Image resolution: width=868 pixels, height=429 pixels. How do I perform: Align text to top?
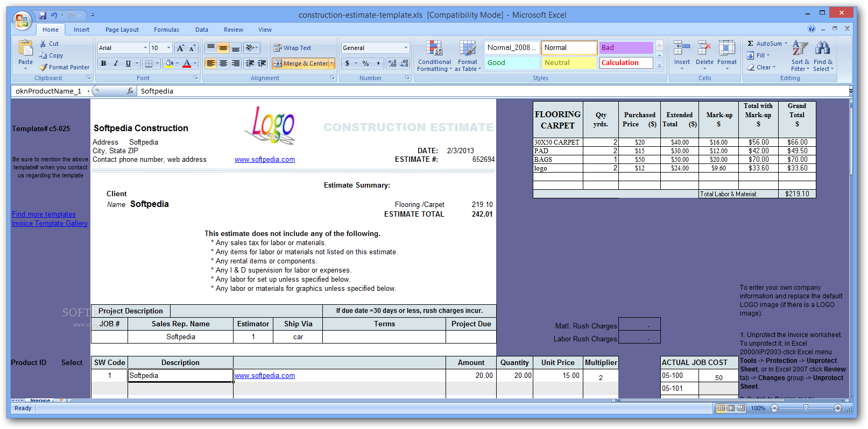211,48
